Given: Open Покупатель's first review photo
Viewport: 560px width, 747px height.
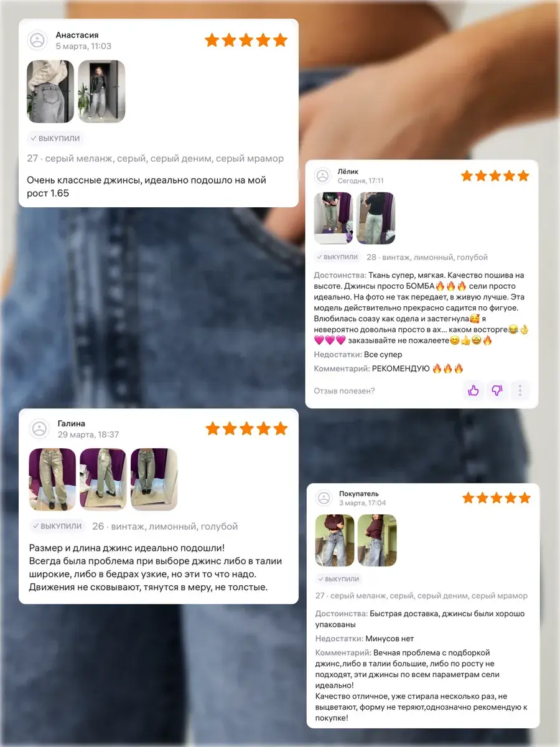Looking at the screenshot, I should coord(335,540).
